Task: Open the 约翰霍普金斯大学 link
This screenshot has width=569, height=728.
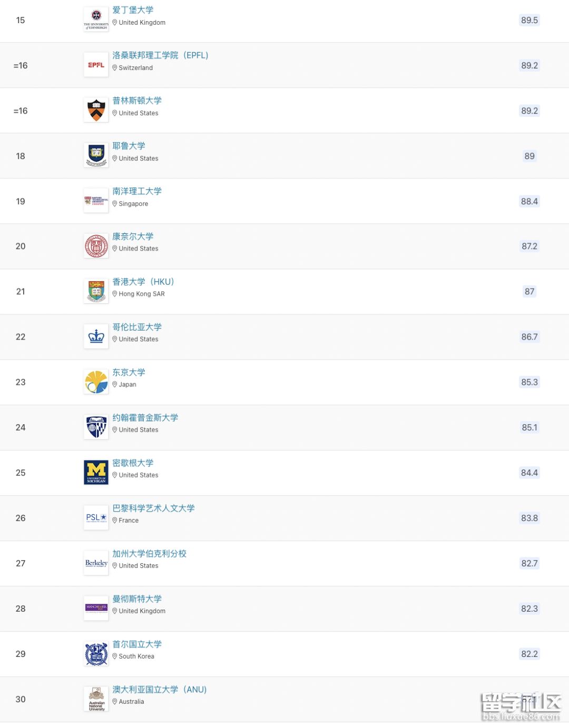Action: point(145,417)
